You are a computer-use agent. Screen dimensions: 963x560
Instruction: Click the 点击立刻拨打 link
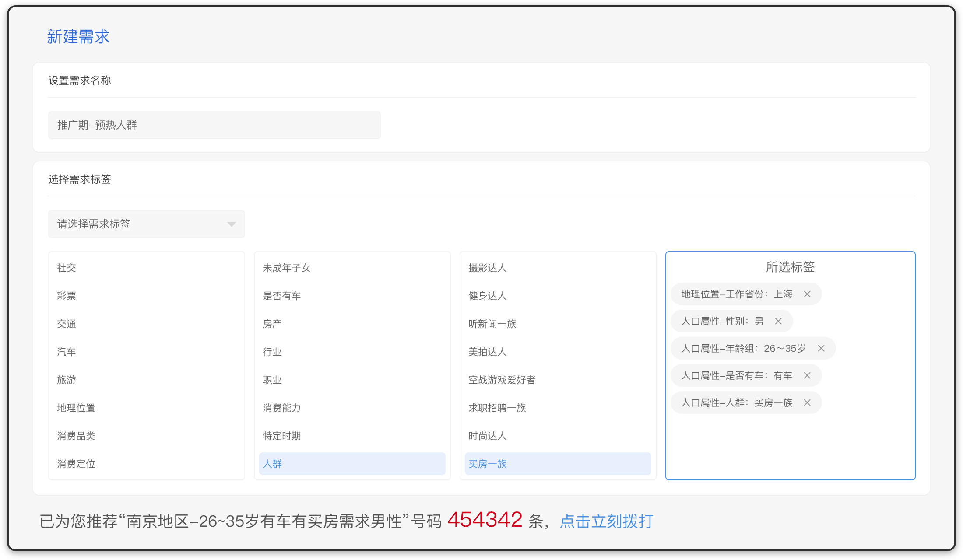pyautogui.click(x=606, y=521)
